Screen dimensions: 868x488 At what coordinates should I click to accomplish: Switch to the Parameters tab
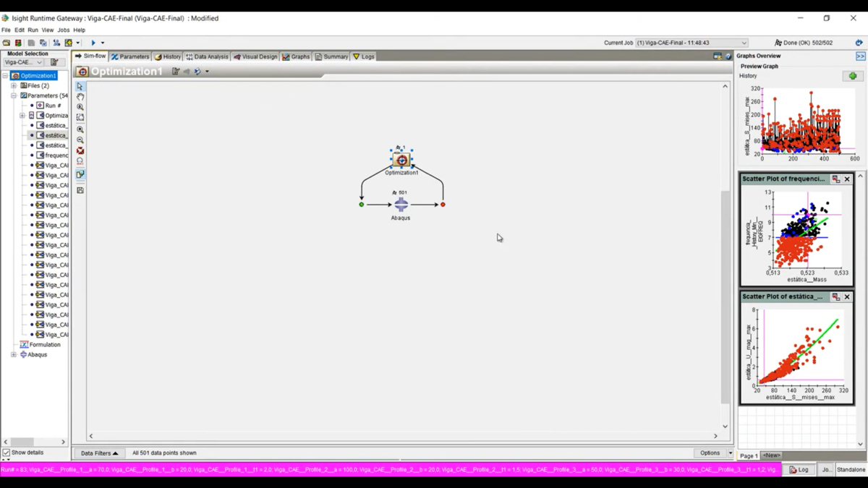tap(130, 56)
